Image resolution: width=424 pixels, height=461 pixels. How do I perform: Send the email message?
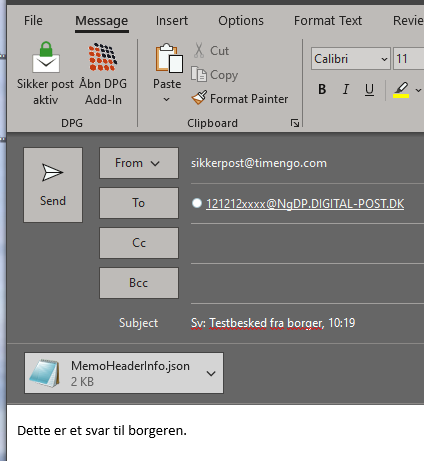coord(53,185)
